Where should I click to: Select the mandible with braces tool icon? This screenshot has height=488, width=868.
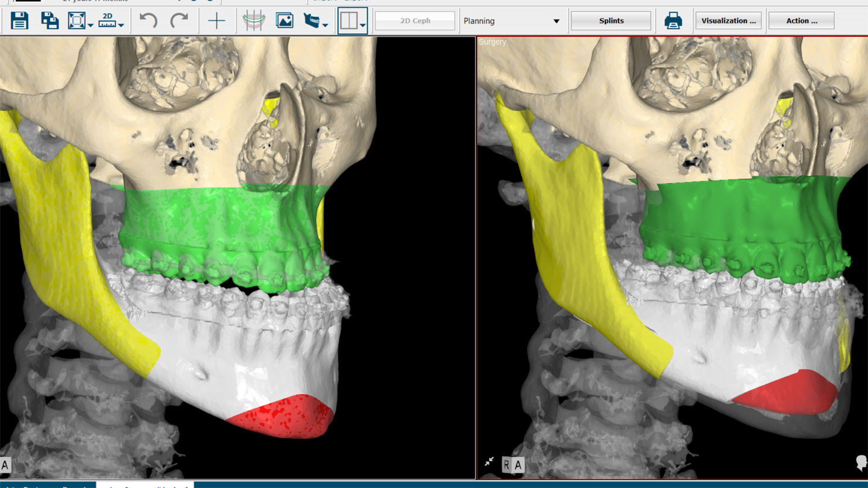tap(311, 20)
